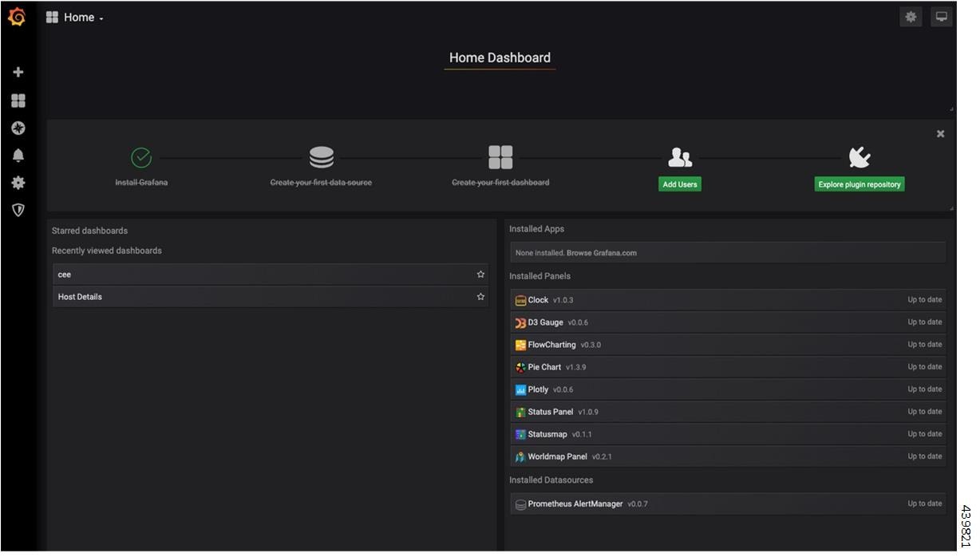The image size is (980, 557).
Task: Open dashboard settings gear at top right
Action: point(911,17)
